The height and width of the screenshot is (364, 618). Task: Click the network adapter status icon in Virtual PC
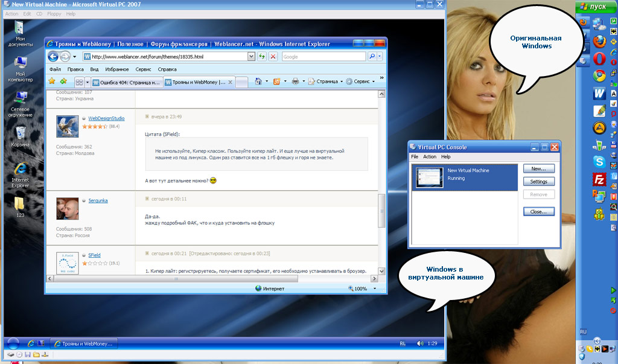(45, 354)
